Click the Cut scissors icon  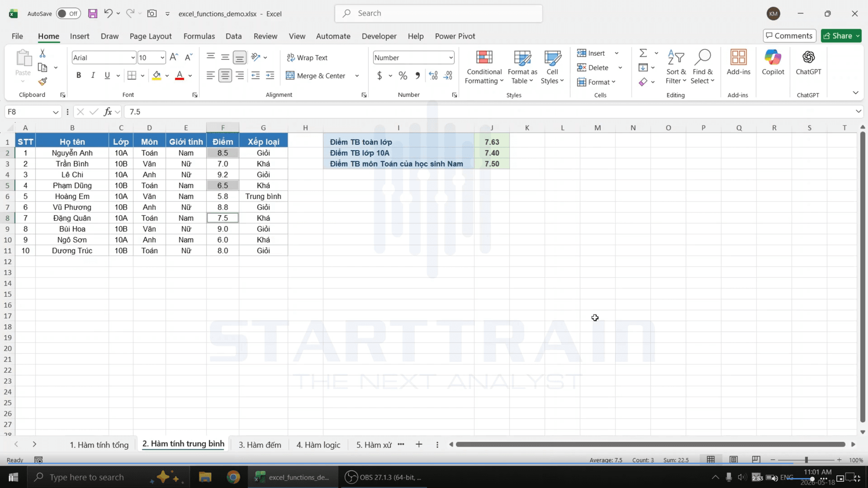click(43, 53)
